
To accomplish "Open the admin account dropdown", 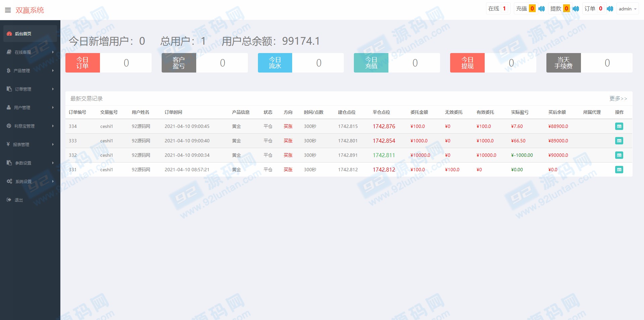I will tap(628, 9).
